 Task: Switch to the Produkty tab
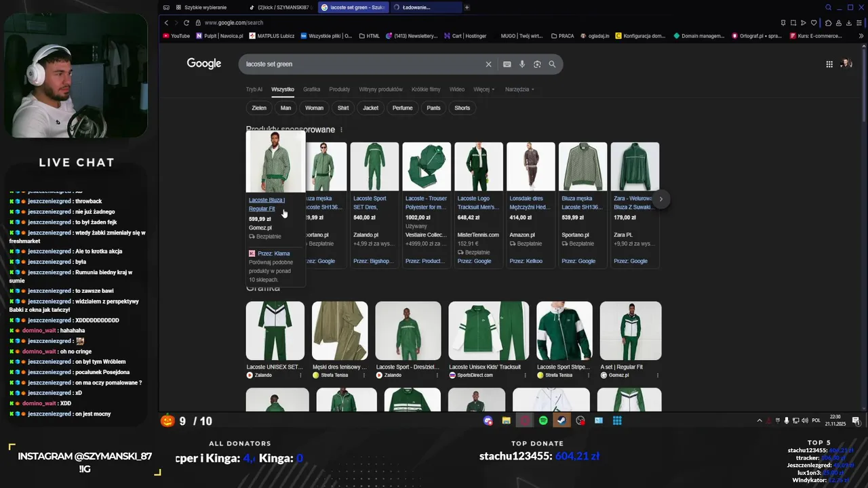click(x=339, y=89)
